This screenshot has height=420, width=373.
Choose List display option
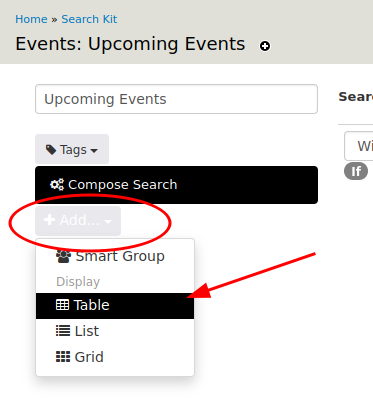pyautogui.click(x=115, y=331)
